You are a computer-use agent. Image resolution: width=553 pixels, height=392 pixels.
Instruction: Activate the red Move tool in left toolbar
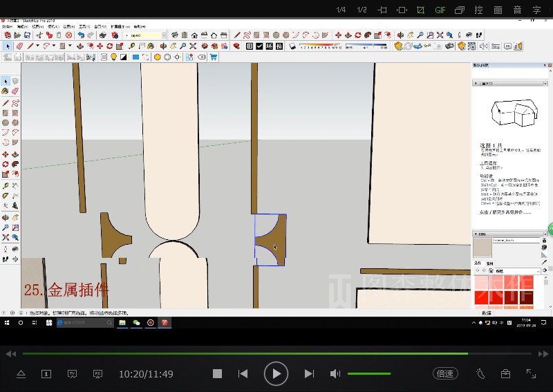[x=6, y=154]
